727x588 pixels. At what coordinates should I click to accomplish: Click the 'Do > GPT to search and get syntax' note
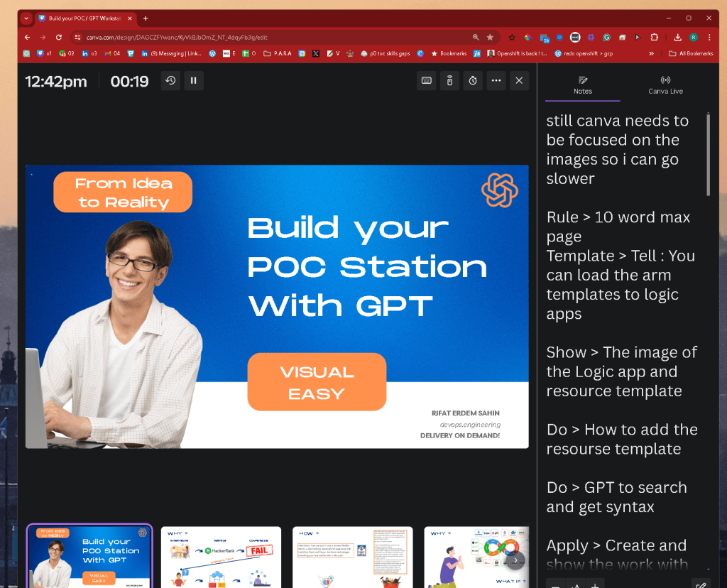pyautogui.click(x=617, y=497)
